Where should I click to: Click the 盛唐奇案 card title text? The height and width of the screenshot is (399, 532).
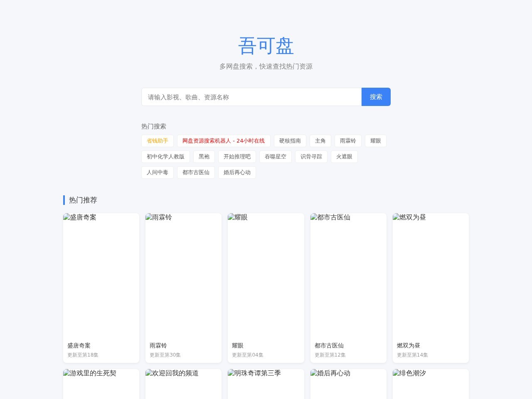click(x=79, y=345)
